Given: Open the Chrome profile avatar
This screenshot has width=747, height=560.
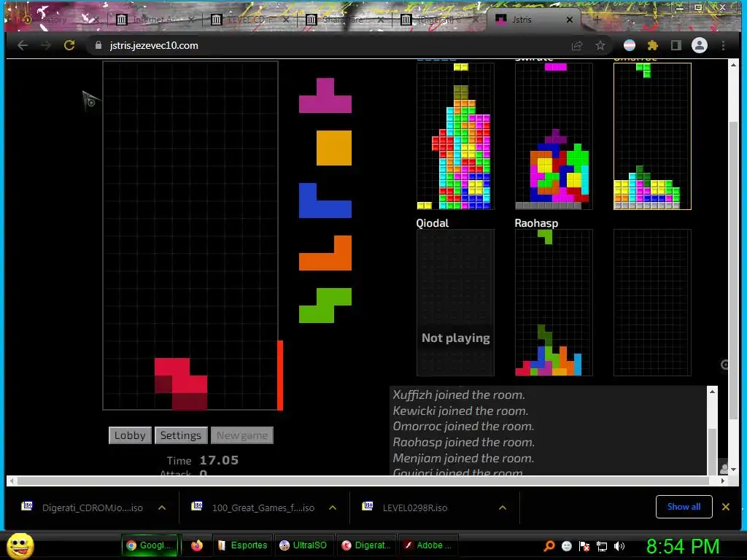Looking at the screenshot, I should point(700,45).
